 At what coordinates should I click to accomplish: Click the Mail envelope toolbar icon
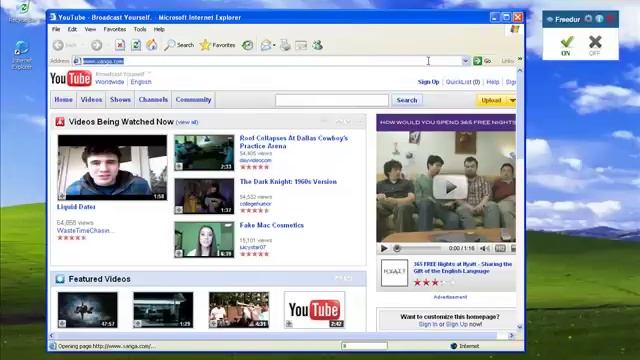266,45
